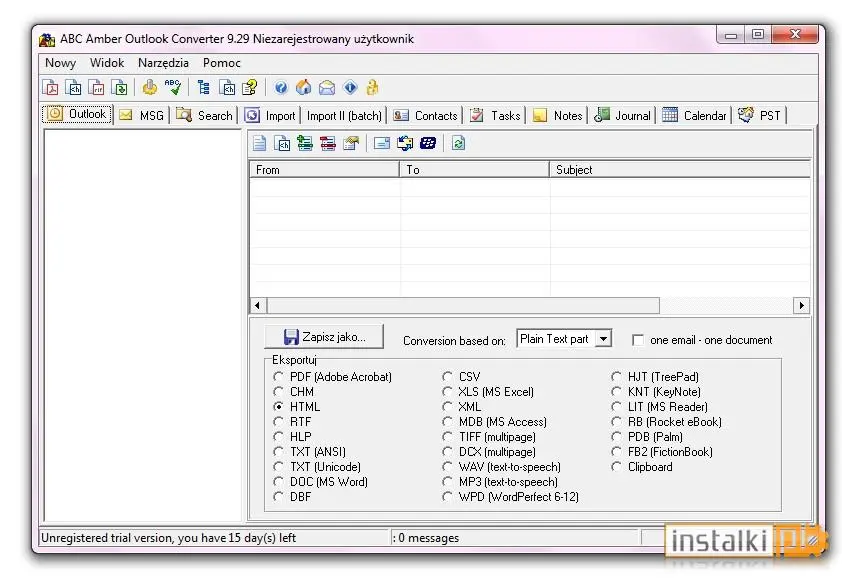This screenshot has height=578, width=842.
Task: Click the envelope with blue sync arrows icon
Action: [405, 143]
